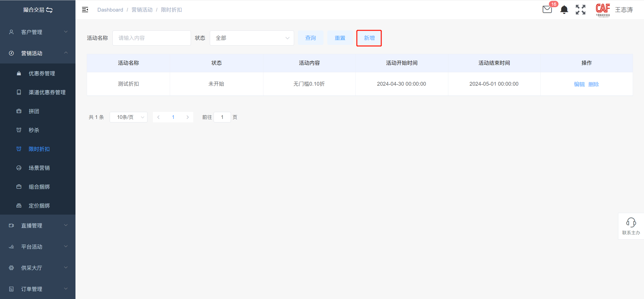Click the switch icon beside 撮合交易
Viewport: 644px width, 299px height.
[x=50, y=10]
